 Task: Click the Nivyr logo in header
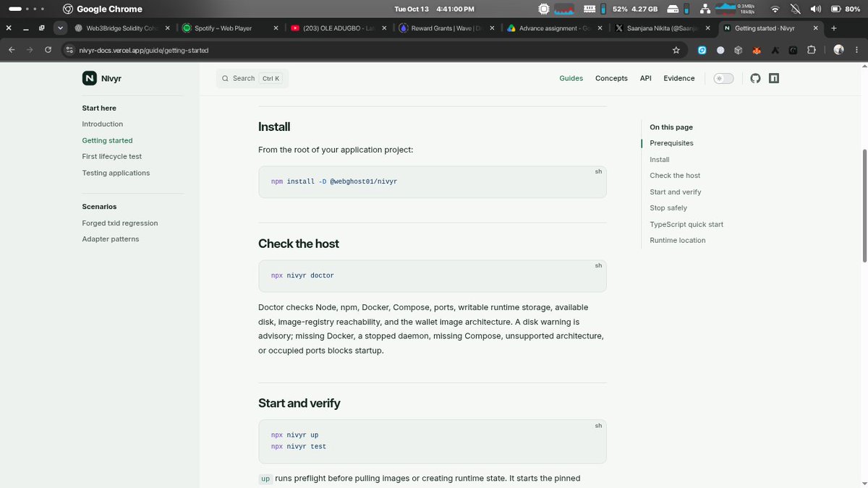tap(101, 78)
